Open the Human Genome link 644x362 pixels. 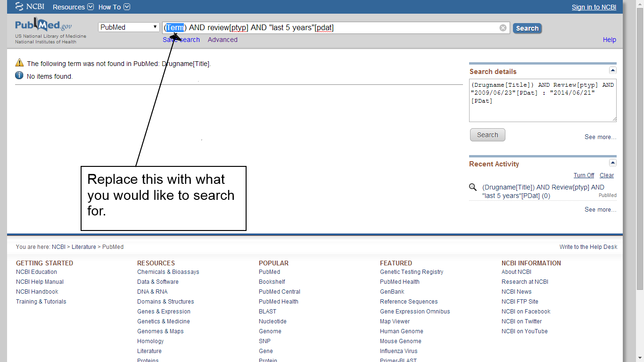[402, 331]
